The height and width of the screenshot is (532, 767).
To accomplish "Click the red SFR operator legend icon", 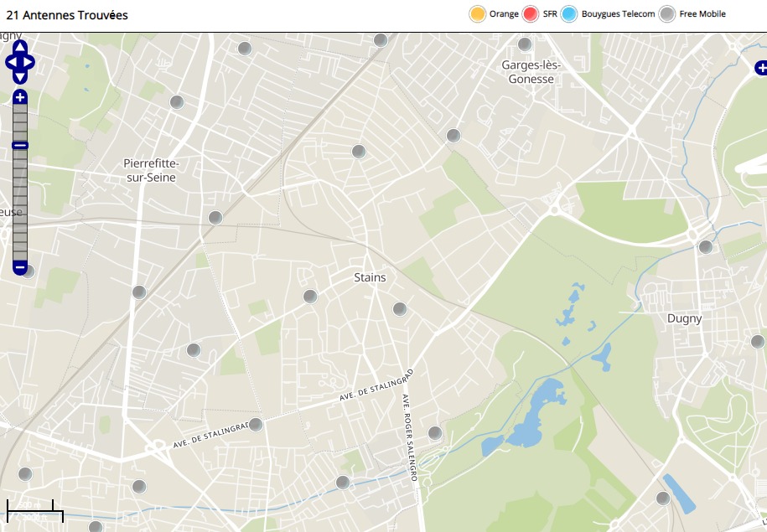I will click(x=531, y=13).
